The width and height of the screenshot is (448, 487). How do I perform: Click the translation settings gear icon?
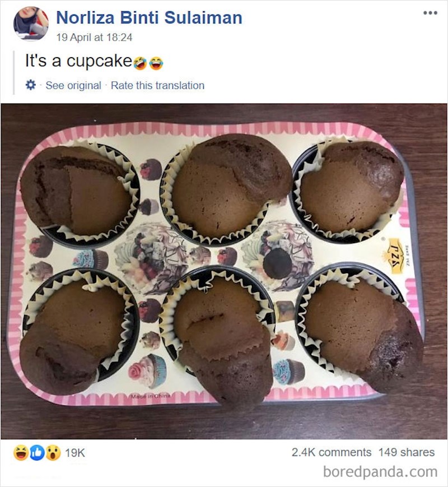tap(31, 85)
